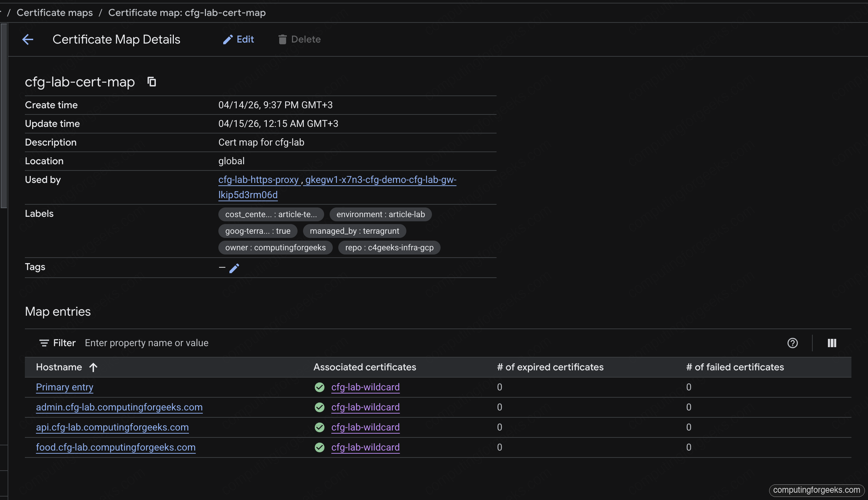Open the gkegw1-x7n3-cfg-demo gateway link
Screen dimensions: 868x500
click(x=379, y=179)
